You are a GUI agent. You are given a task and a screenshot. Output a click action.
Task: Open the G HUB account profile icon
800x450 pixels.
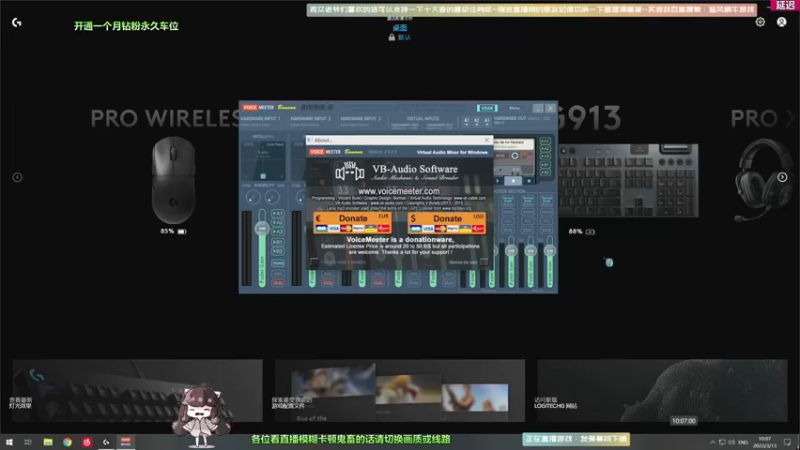(782, 22)
